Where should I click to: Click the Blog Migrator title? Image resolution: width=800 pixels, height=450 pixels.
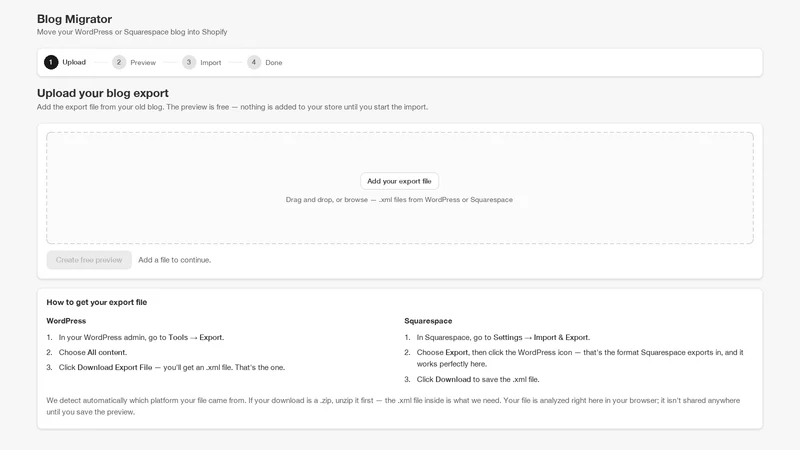[74, 19]
